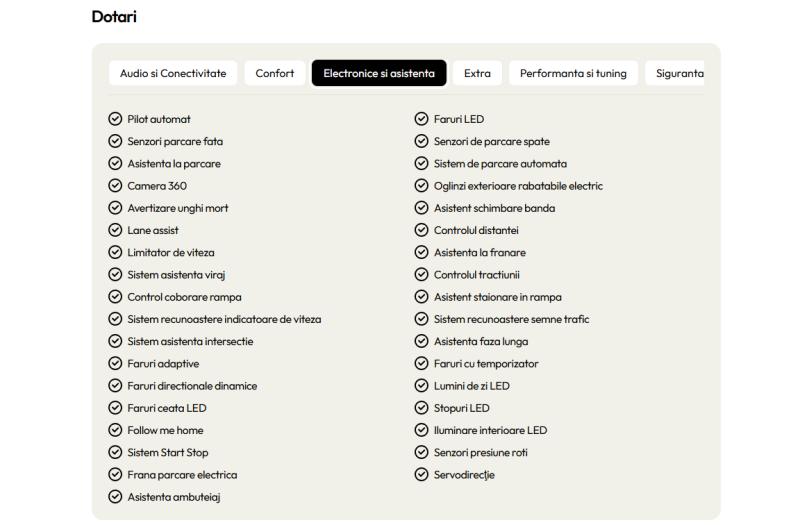Click the checkmark next to Asistenta ambuteiaj
The image size is (800, 525).
coord(115,496)
